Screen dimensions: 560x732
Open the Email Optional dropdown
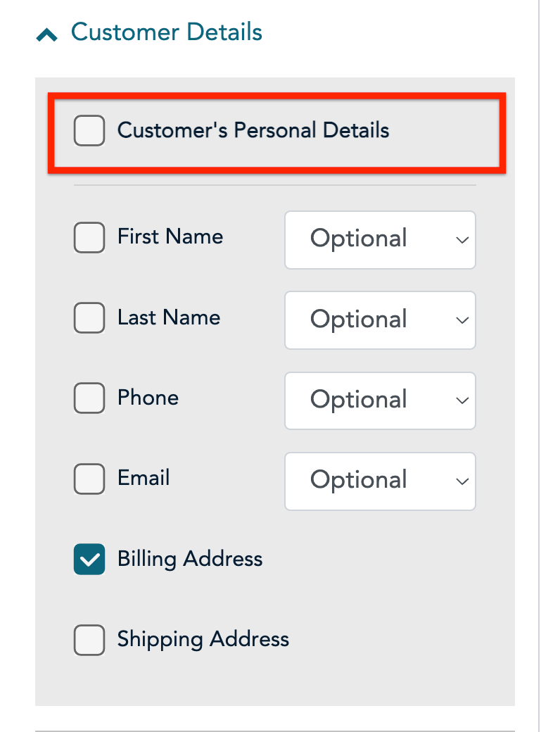(379, 481)
